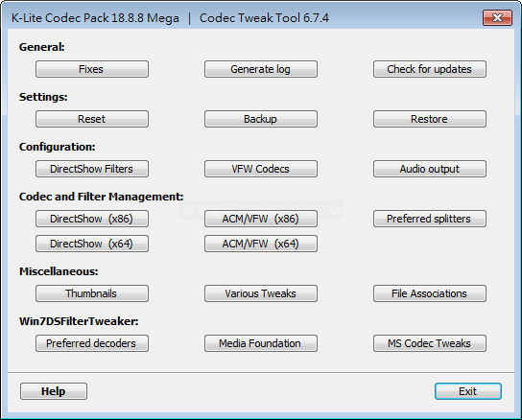Reset the codec settings
Viewport: 522px width, 420px height.
tap(92, 119)
